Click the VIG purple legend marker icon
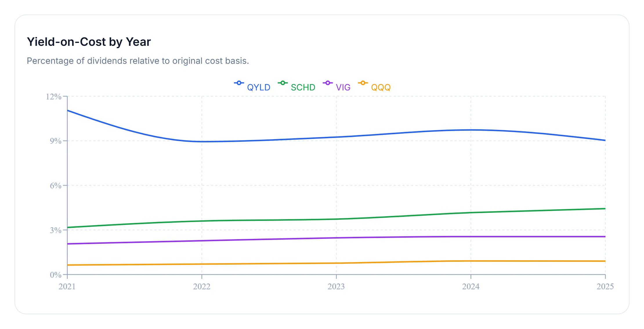 click(328, 83)
